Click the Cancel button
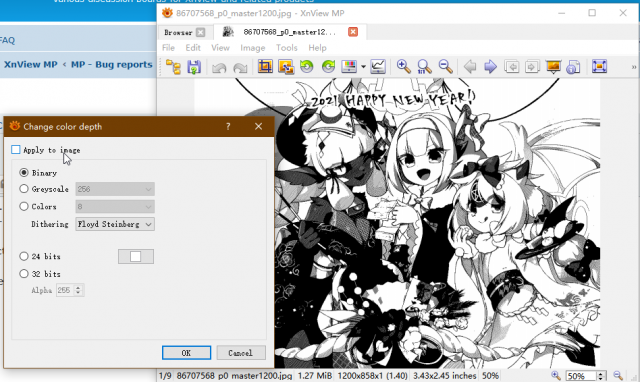This screenshot has height=382, width=640. click(241, 353)
